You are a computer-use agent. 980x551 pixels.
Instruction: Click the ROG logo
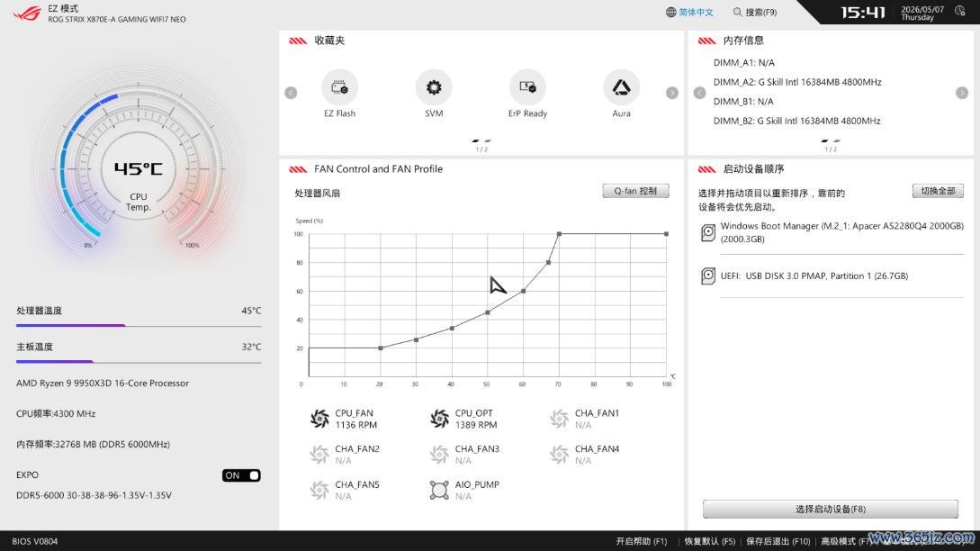coord(27,14)
